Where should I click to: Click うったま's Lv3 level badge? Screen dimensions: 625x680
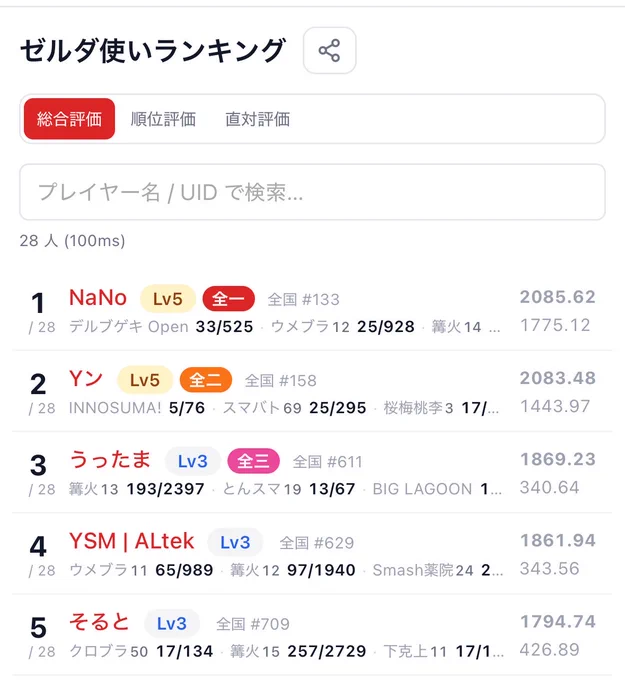[x=193, y=461]
